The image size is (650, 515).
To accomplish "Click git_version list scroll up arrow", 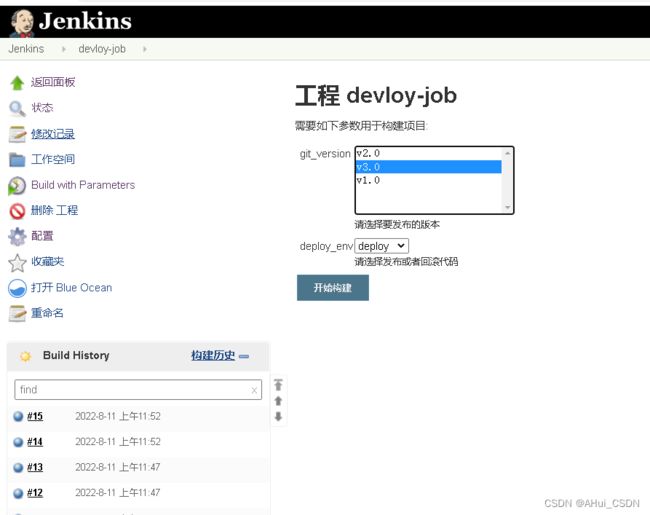I will [507, 153].
